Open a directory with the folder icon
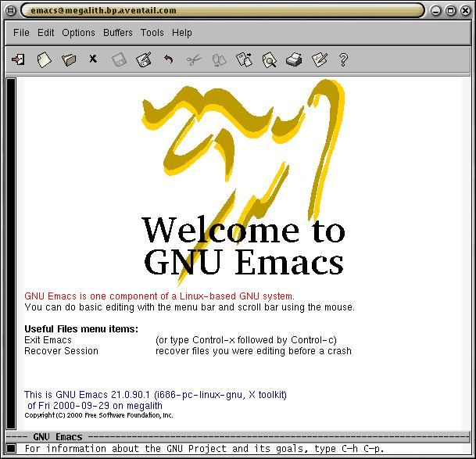The height and width of the screenshot is (459, 476). (x=69, y=59)
